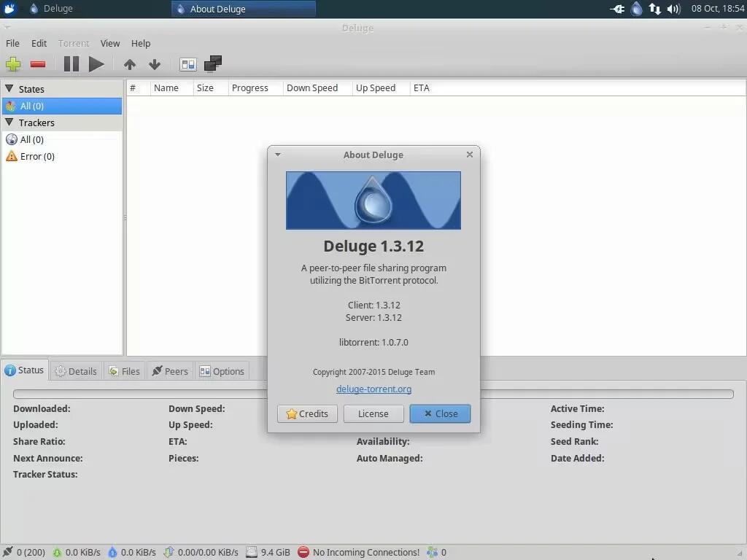
Task: Sort by the Size column header
Action: point(211,88)
